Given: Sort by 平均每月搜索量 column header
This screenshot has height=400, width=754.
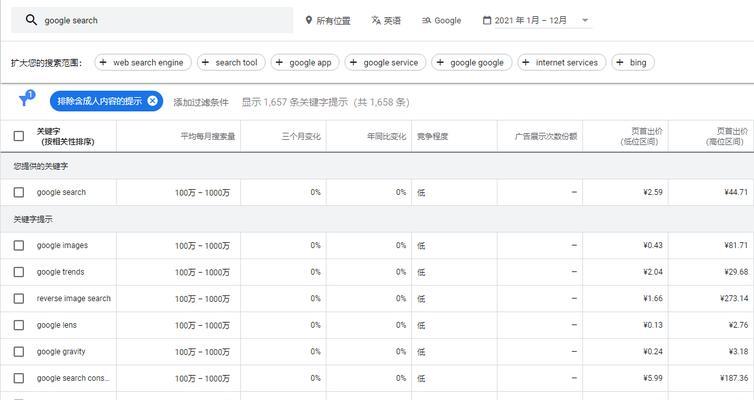Looking at the screenshot, I should pos(208,137).
